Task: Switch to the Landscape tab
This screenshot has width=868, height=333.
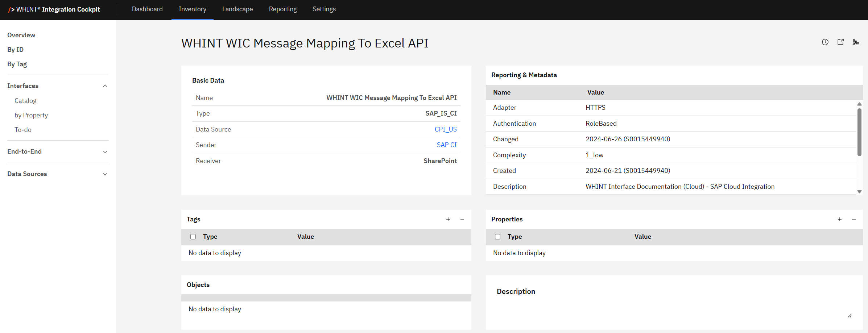Action: click(237, 9)
